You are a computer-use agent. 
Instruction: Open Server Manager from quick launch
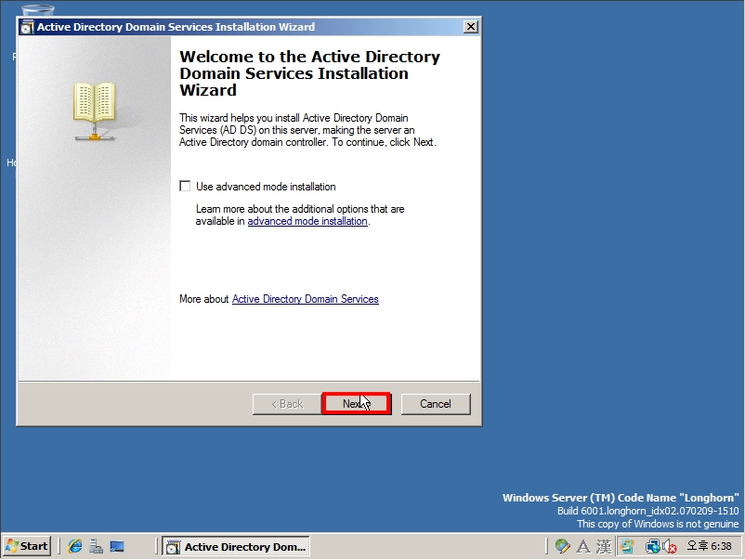point(96,546)
